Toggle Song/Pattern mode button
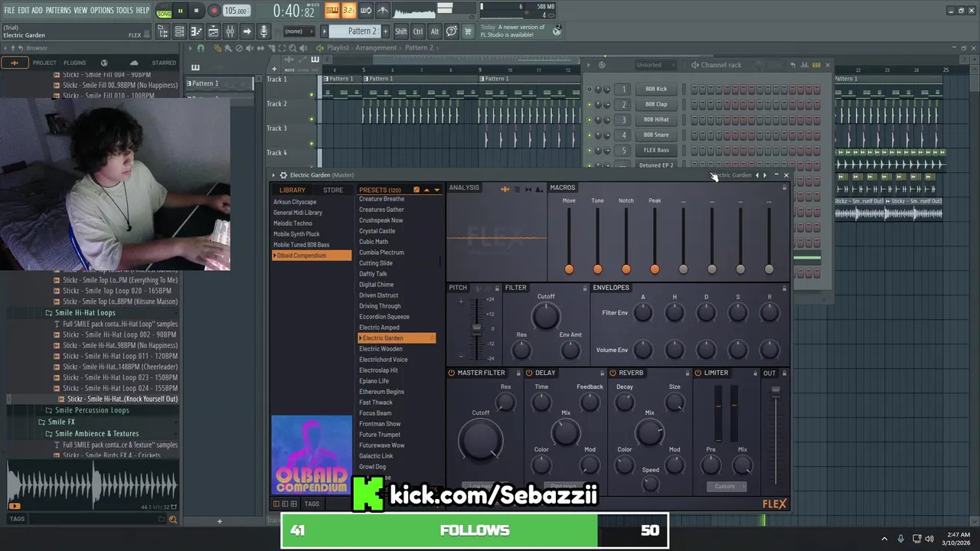This screenshot has height=551, width=980. (164, 11)
